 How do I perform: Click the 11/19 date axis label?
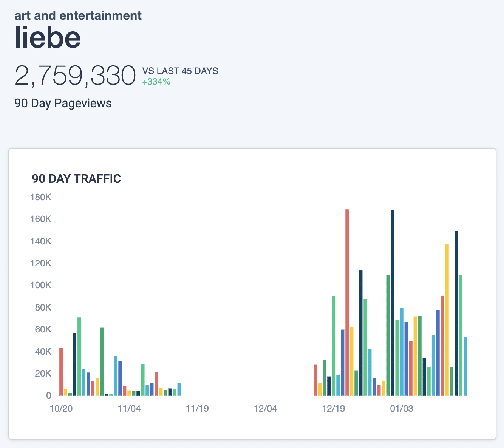197,409
